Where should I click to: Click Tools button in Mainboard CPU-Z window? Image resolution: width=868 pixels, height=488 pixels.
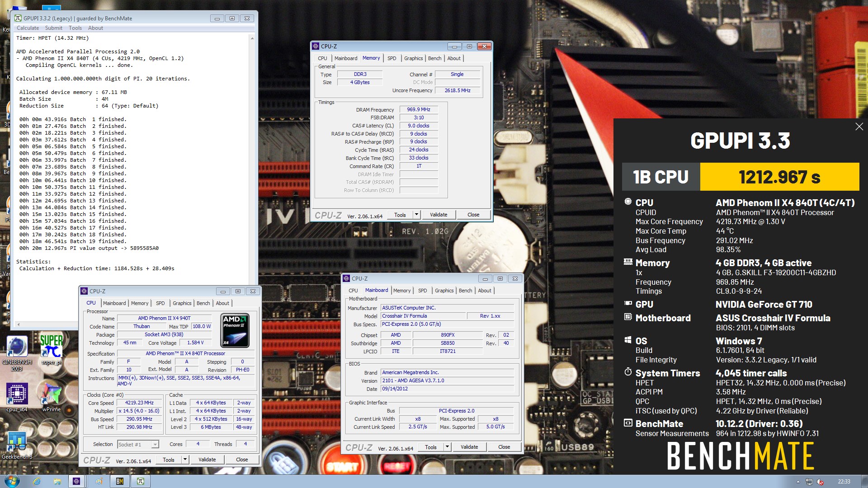(431, 447)
